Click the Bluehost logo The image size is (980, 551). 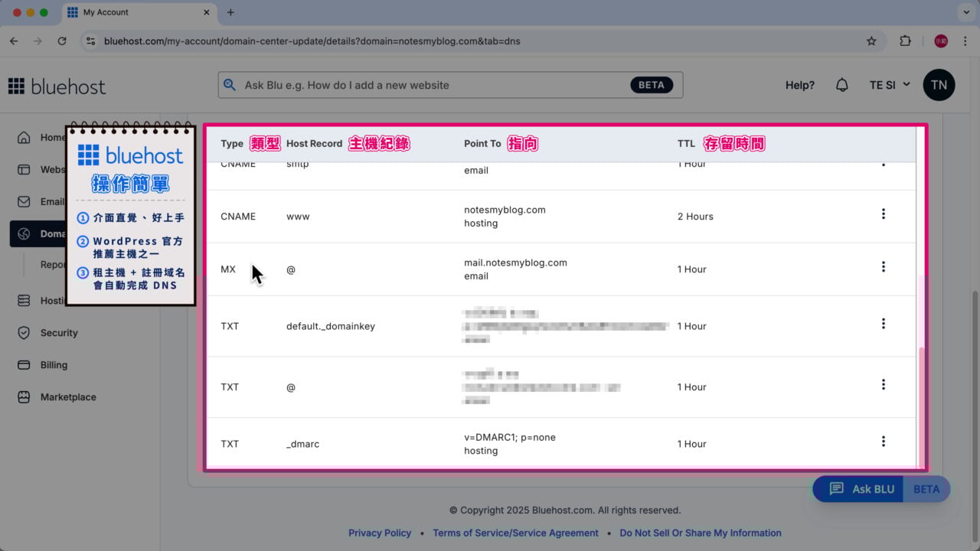[57, 86]
